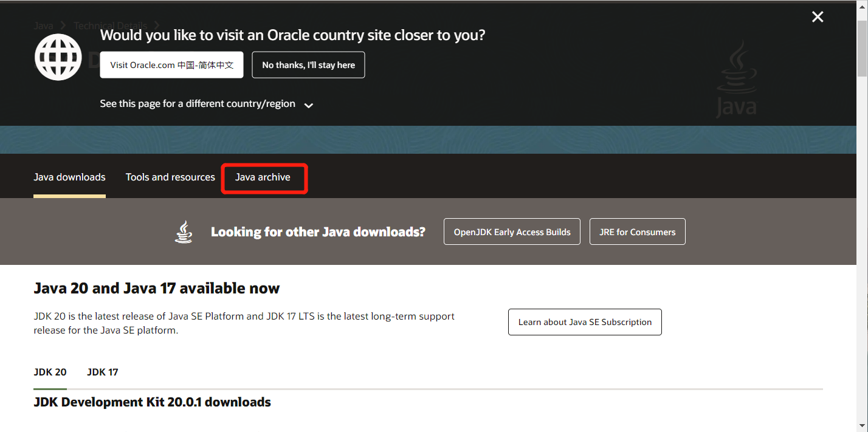
Task: Open OpenJDK Early Access Builds
Action: pos(512,232)
